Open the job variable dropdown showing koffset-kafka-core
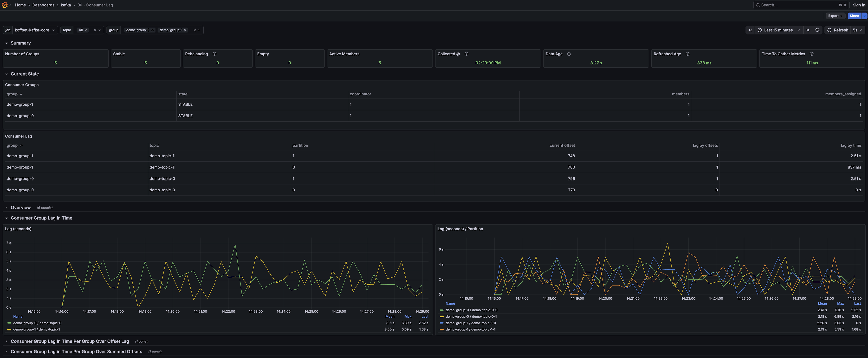This screenshot has height=358, width=868. [x=34, y=30]
